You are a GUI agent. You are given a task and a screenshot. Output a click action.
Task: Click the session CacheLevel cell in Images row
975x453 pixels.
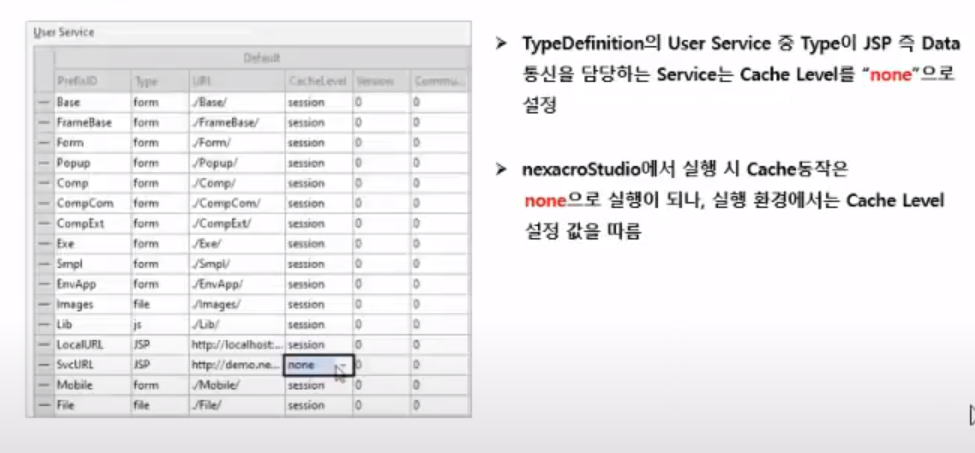coord(318,304)
